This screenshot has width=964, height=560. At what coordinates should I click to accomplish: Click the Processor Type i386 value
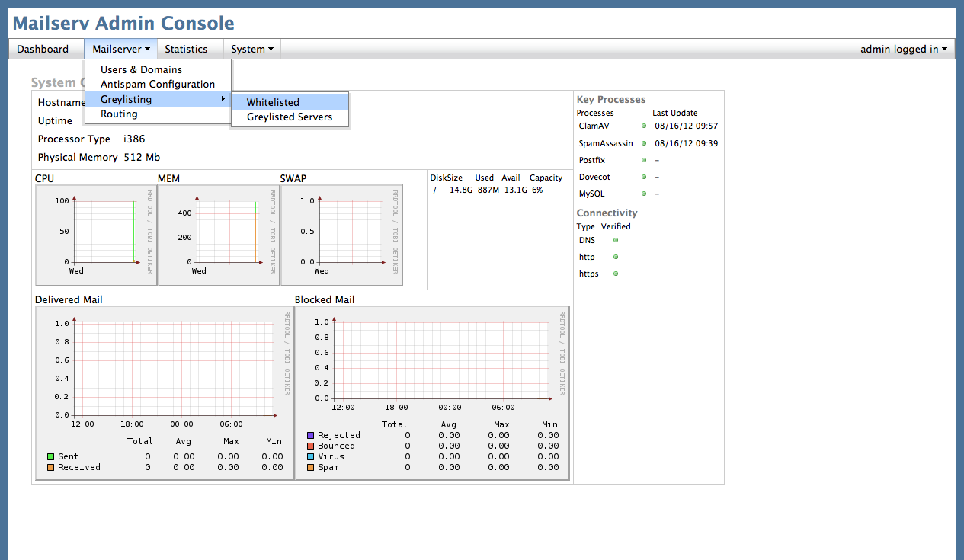pyautogui.click(x=134, y=139)
